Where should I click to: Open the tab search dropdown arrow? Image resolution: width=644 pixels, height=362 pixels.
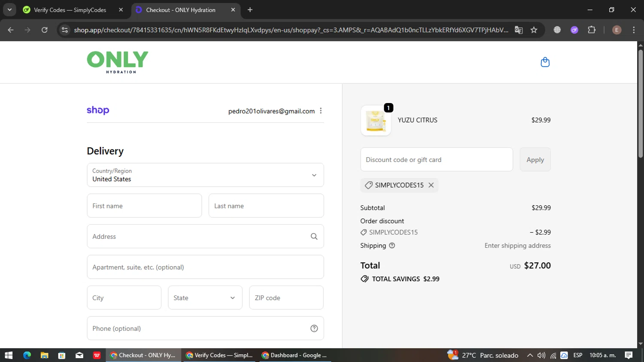[x=9, y=10]
